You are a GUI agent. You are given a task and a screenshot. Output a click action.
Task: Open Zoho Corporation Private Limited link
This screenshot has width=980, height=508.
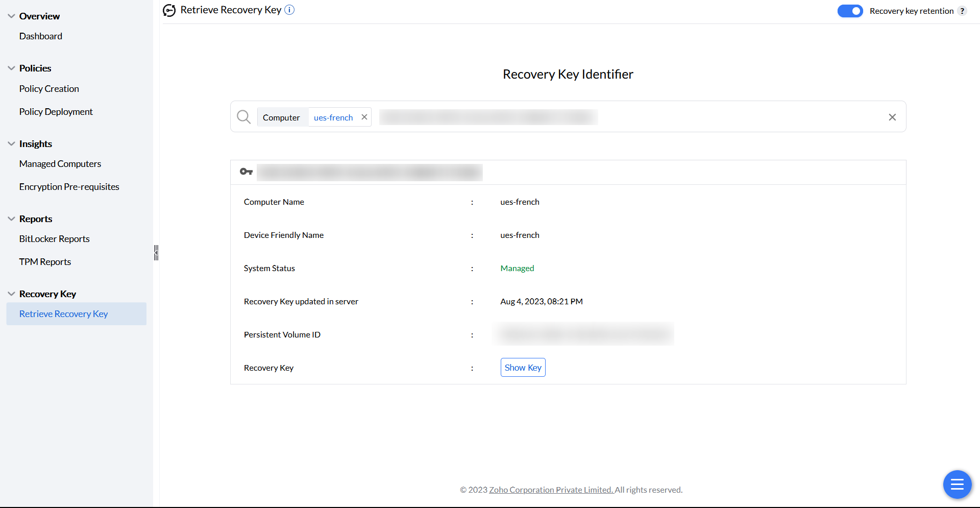[x=551, y=490]
